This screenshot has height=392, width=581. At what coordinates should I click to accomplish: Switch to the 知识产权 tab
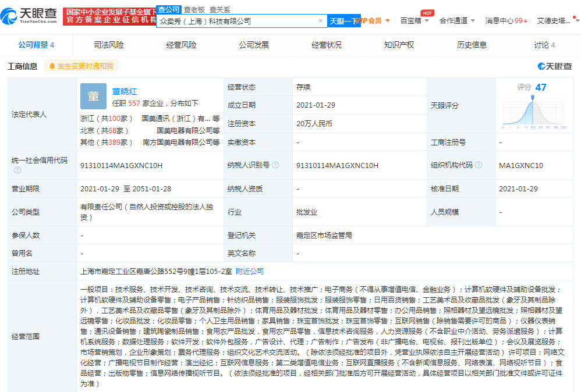pyautogui.click(x=399, y=45)
